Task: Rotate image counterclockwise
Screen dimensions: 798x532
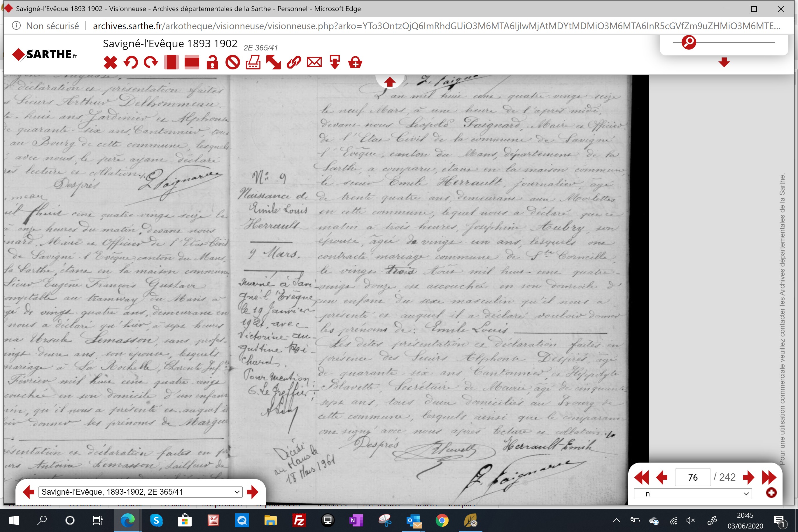Action: tap(131, 62)
